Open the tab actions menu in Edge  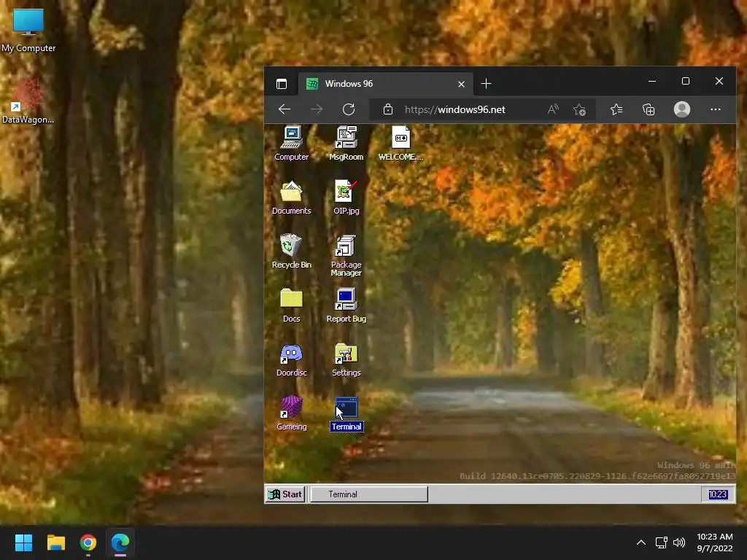click(x=282, y=84)
